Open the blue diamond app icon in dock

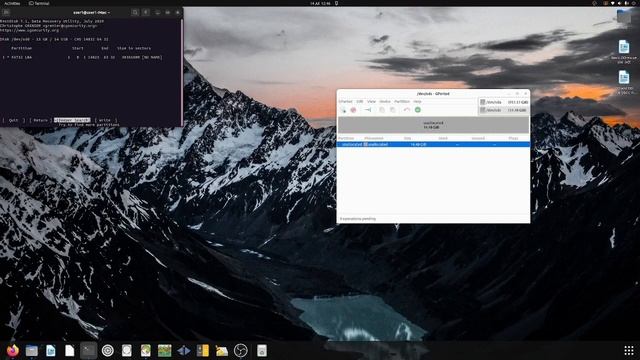[184, 351]
